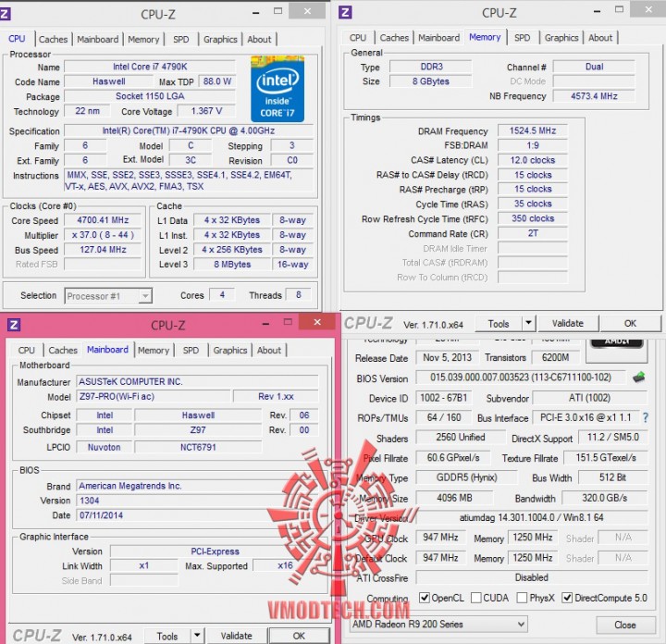666x644 pixels.
Task: Switch to Graphics tab in top-left CPU-Z
Action: point(220,39)
